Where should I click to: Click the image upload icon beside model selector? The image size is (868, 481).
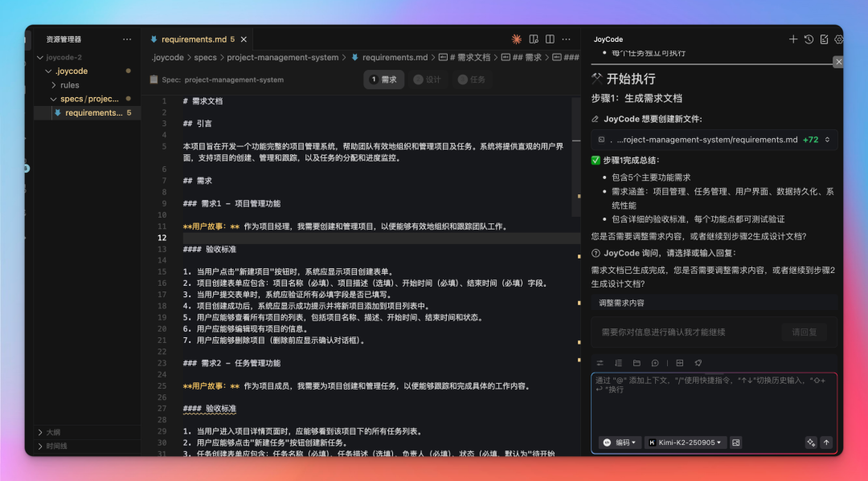[735, 442]
